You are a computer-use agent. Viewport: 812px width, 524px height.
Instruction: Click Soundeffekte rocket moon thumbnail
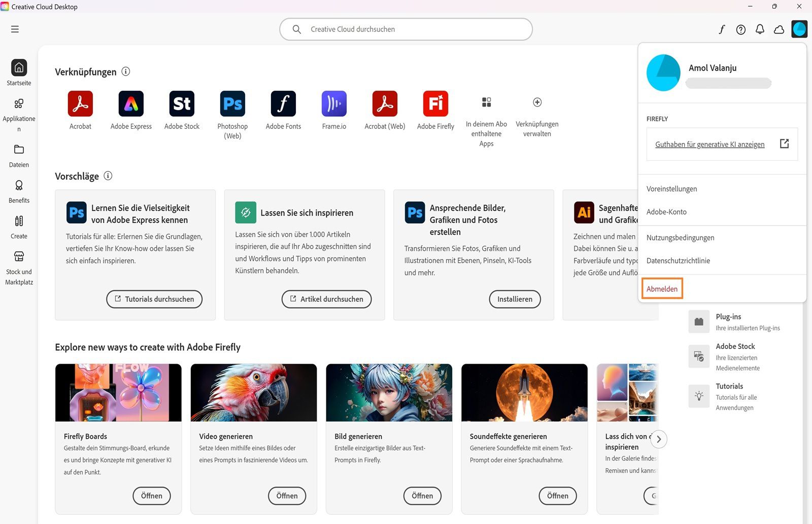point(524,393)
